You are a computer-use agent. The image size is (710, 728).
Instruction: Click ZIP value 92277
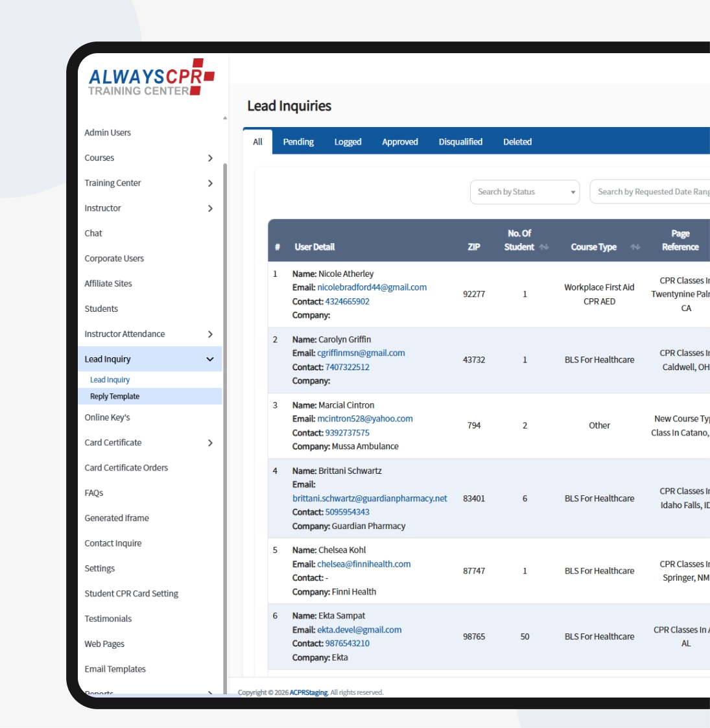coord(473,294)
